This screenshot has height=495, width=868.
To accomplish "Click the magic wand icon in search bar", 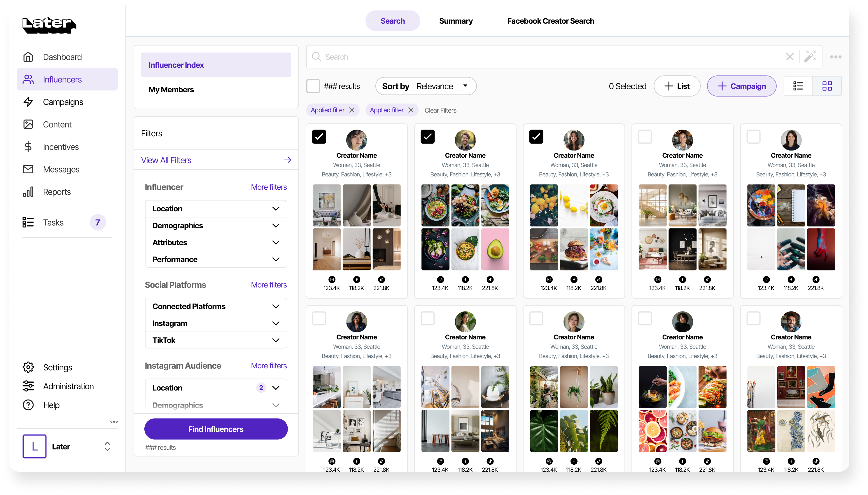I will (x=810, y=57).
